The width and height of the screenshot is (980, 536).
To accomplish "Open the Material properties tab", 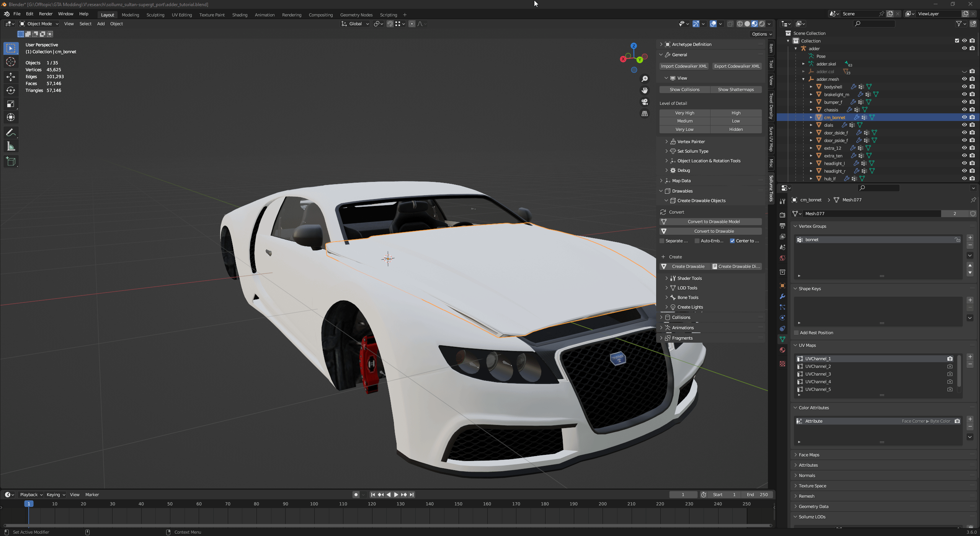I will click(x=782, y=350).
